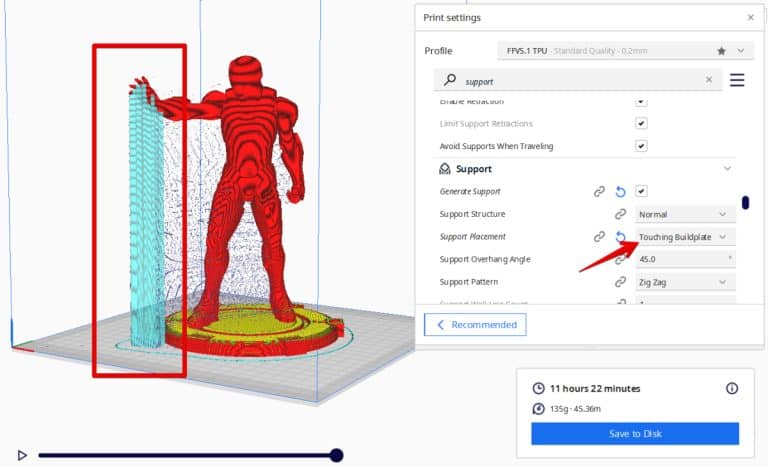
Task: Toggle Avoid Supports When Traveling checkbox
Action: [x=641, y=146]
